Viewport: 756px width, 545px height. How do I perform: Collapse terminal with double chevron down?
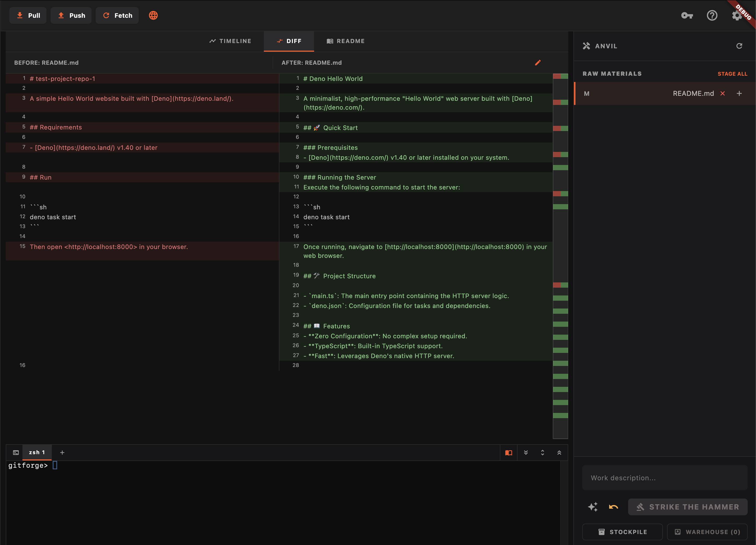(x=526, y=453)
